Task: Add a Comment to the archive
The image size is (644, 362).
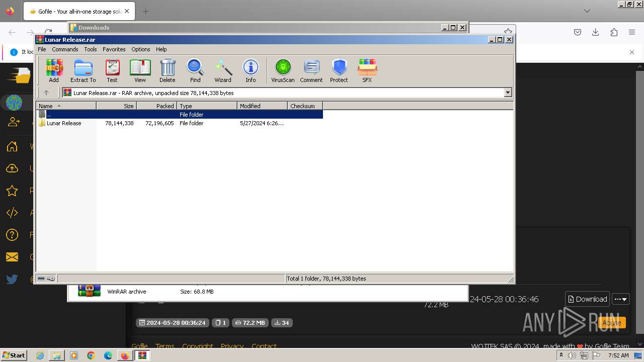Action: coord(311,71)
